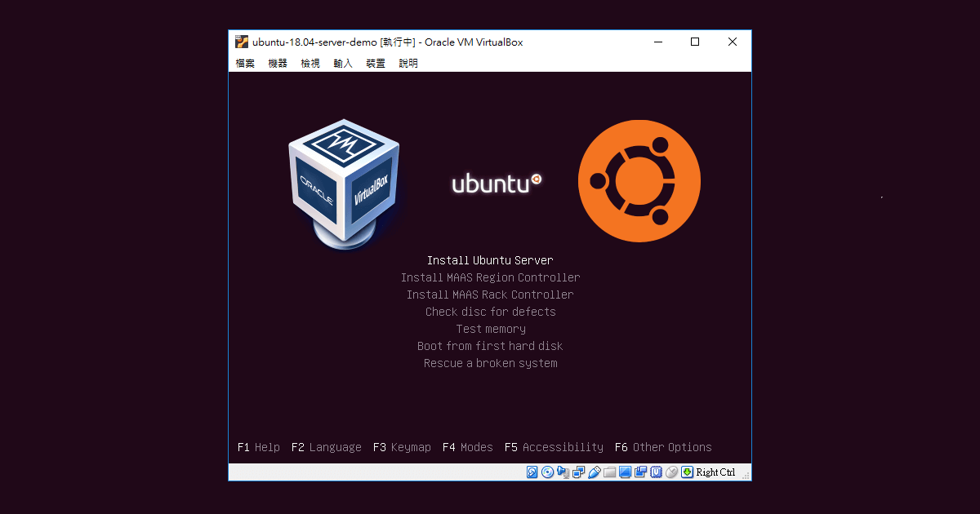Image resolution: width=980 pixels, height=514 pixels.
Task: Click the display status icon
Action: pos(625,472)
